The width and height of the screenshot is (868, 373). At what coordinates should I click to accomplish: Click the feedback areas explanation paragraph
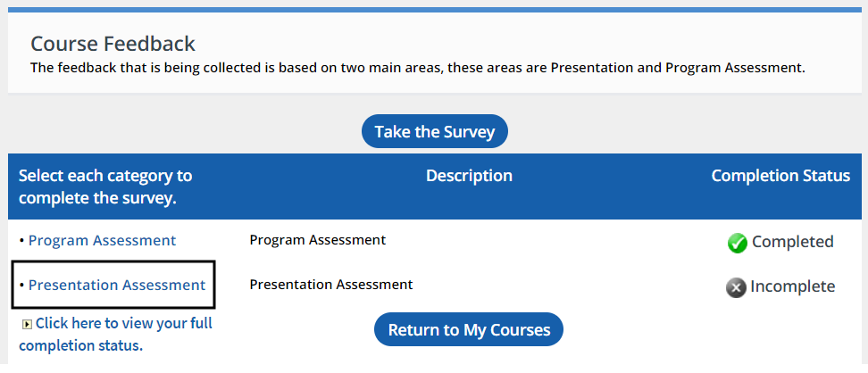pos(417,68)
